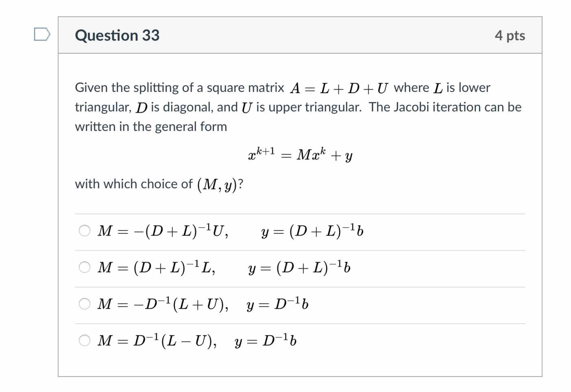Click y = (D+L)⁻¹b in the first answer

pyautogui.click(x=312, y=231)
